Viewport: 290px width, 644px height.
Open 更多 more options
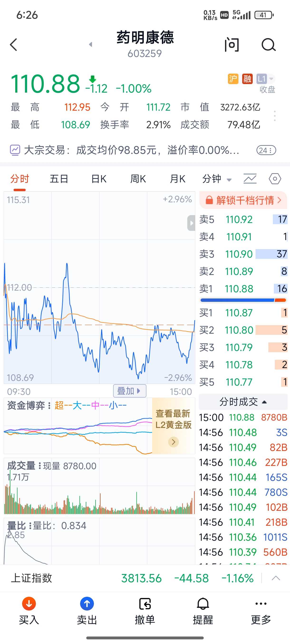(x=261, y=611)
